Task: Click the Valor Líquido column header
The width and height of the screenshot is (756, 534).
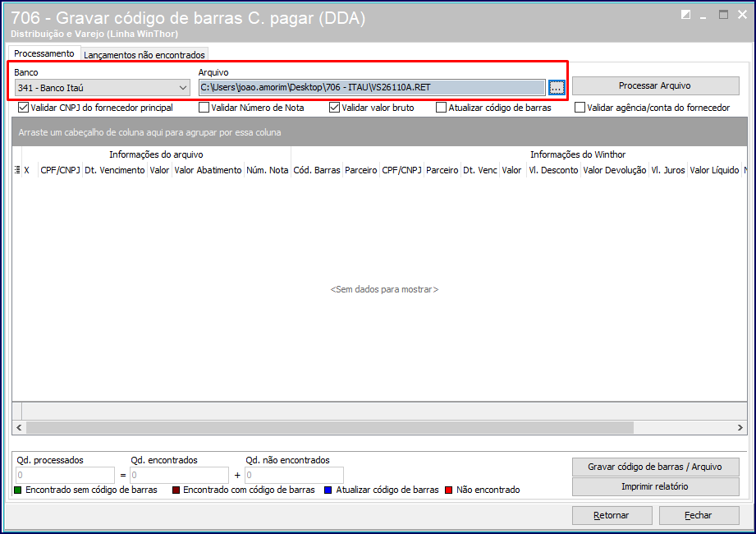Action: click(714, 170)
